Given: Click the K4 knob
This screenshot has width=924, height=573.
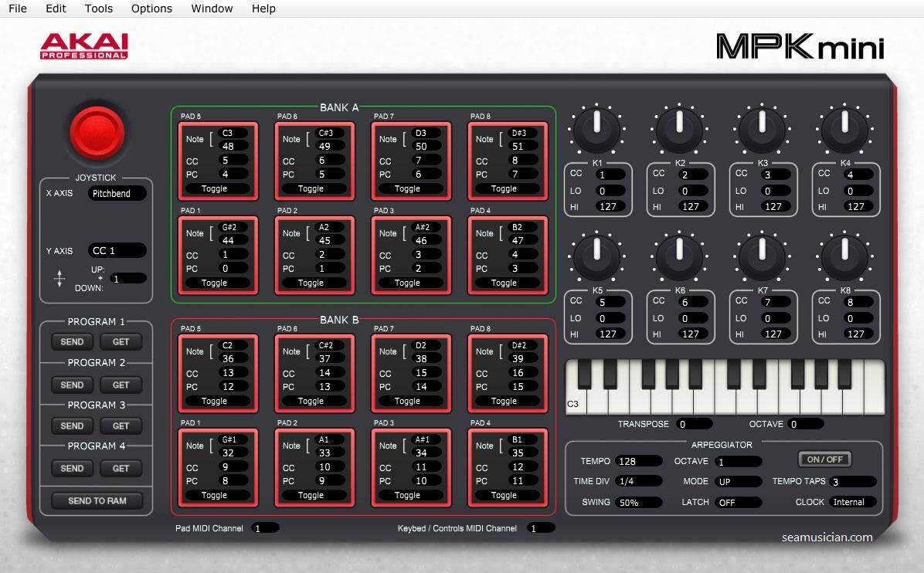Looking at the screenshot, I should pyautogui.click(x=844, y=131).
